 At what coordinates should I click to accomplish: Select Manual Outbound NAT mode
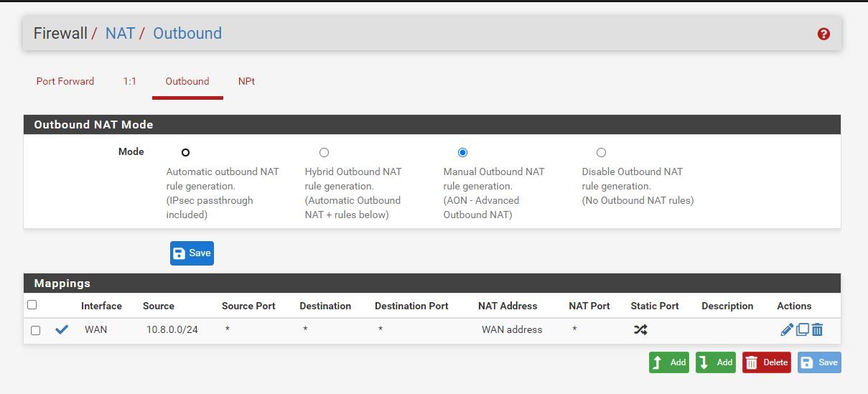[462, 152]
